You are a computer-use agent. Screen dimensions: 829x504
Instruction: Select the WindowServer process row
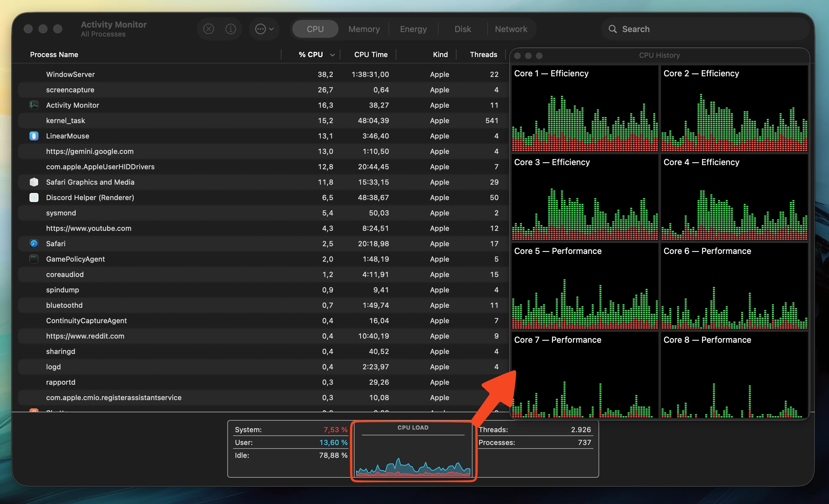point(263,74)
